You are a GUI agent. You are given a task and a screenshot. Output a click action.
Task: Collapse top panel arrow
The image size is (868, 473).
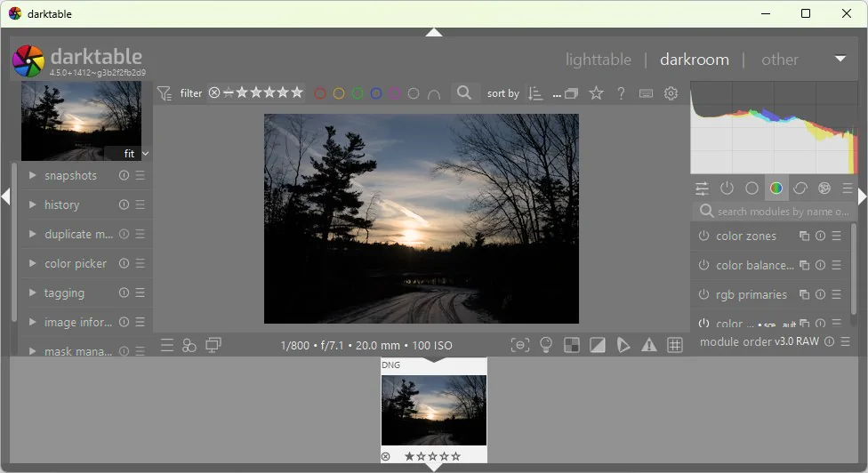434,33
